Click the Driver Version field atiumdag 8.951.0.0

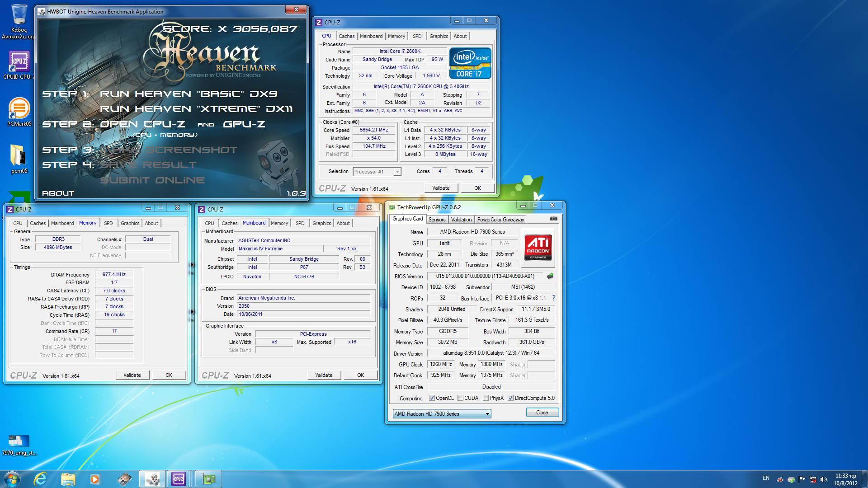pyautogui.click(x=491, y=353)
